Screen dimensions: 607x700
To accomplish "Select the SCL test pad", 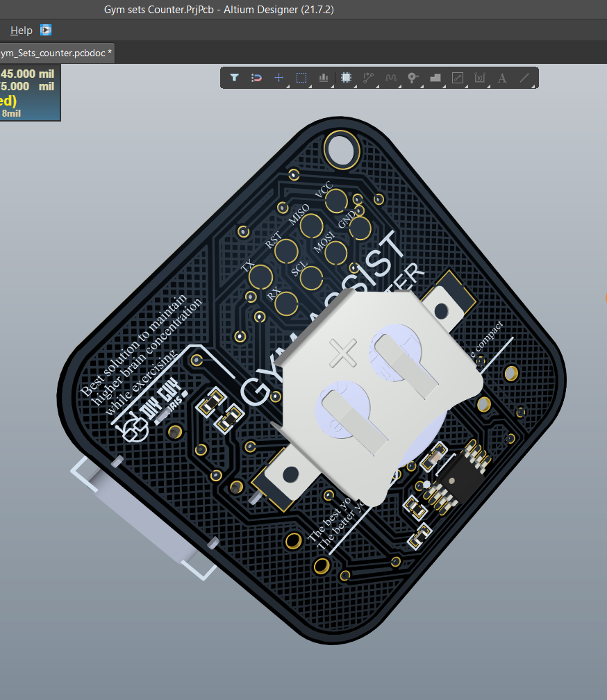I will coord(311,278).
